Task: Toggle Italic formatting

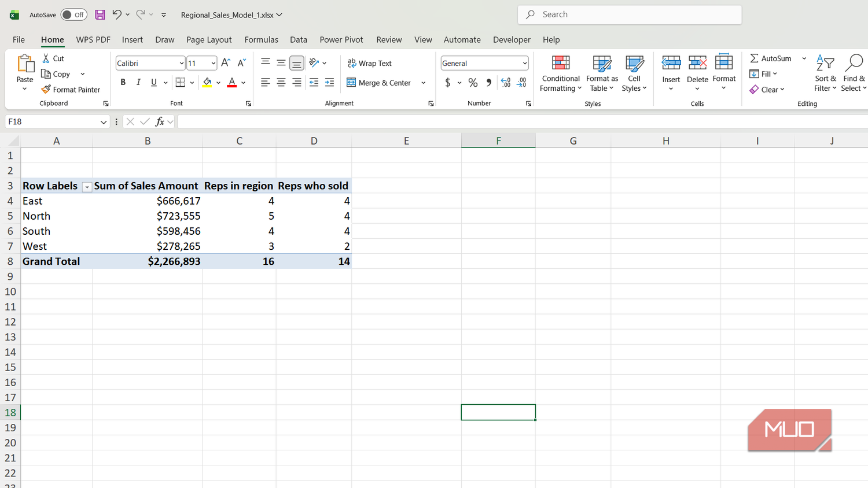Action: click(138, 83)
